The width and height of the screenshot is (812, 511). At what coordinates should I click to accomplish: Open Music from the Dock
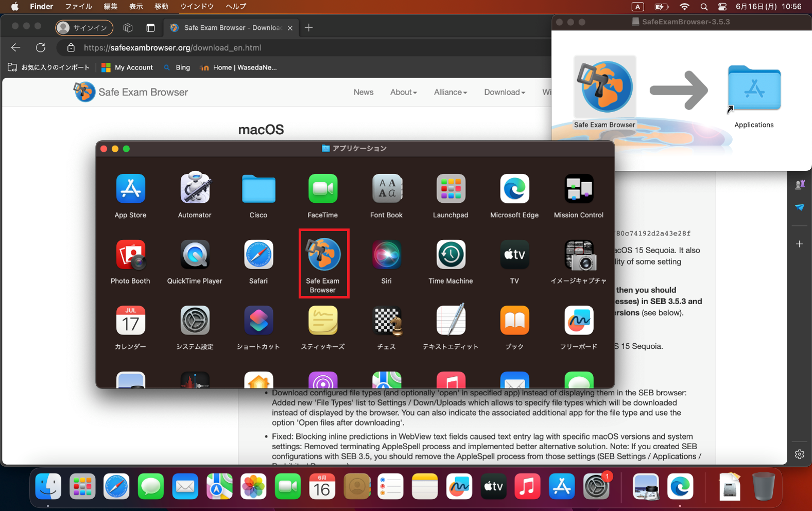tap(527, 486)
